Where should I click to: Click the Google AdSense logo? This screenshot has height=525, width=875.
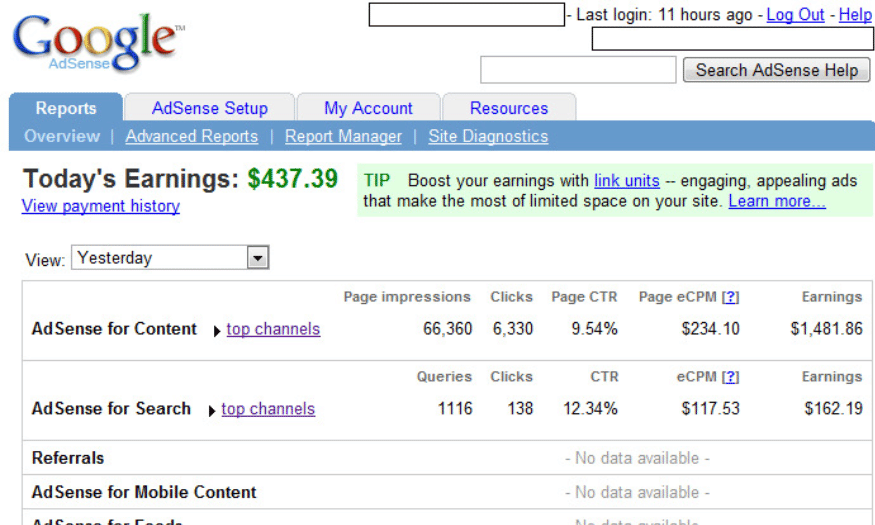tap(99, 43)
